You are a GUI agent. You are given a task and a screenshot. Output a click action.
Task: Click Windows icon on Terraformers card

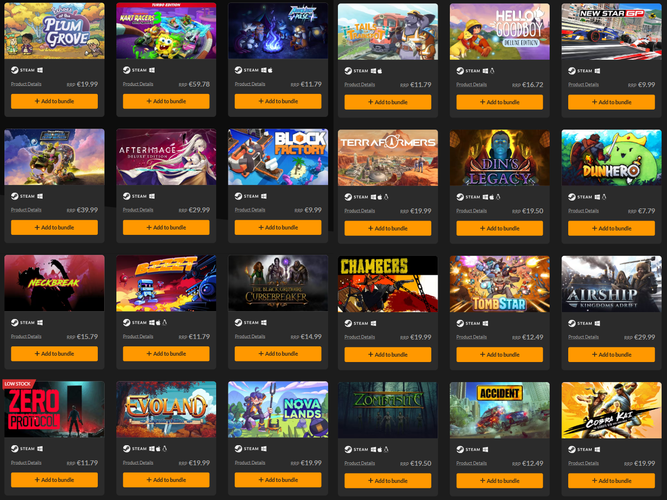click(x=373, y=197)
